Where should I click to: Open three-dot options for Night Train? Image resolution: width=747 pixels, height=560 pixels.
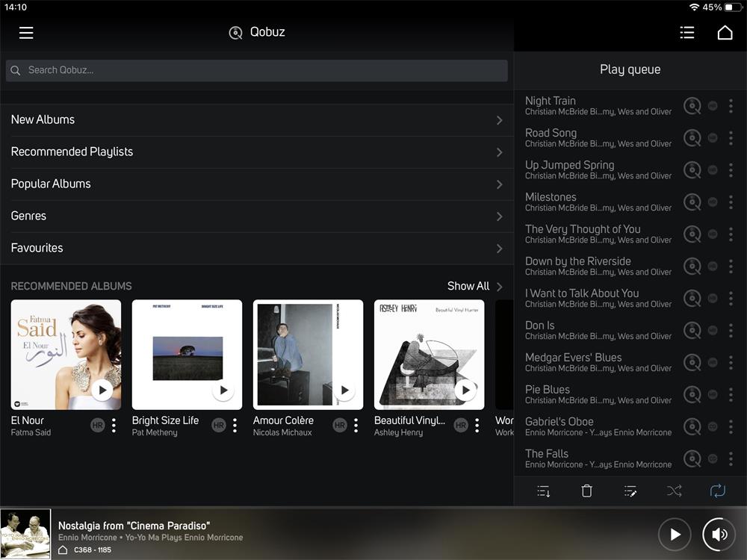(x=731, y=106)
